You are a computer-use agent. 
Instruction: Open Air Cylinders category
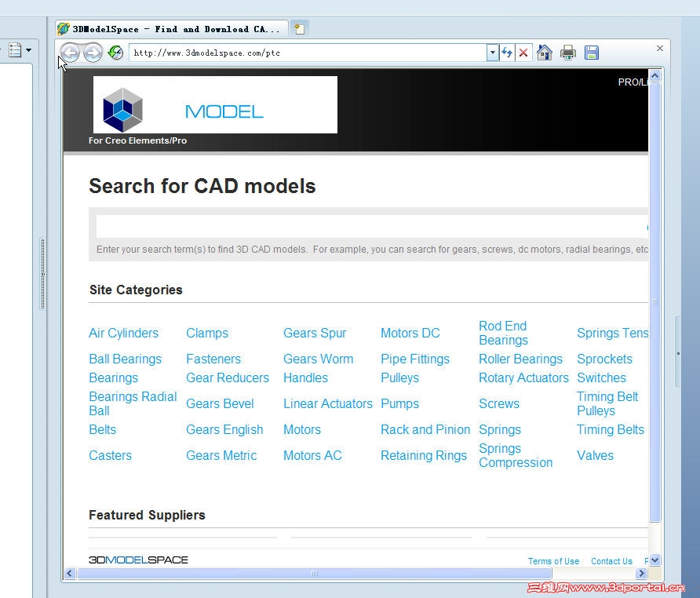point(124,334)
